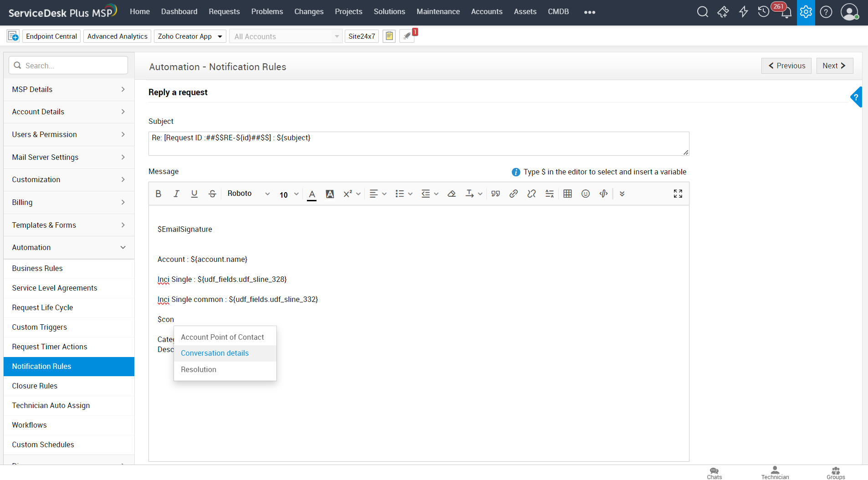
Task: Choose Conversation details variable
Action: [225, 353]
